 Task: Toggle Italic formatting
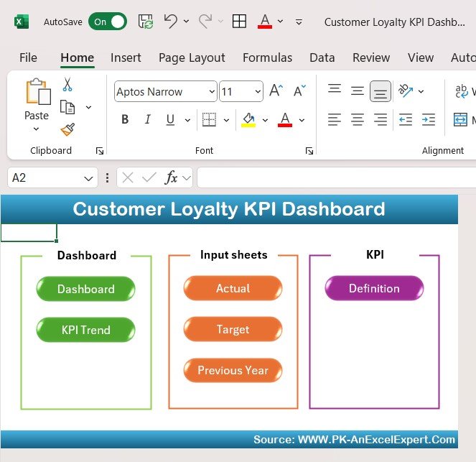pyautogui.click(x=147, y=120)
